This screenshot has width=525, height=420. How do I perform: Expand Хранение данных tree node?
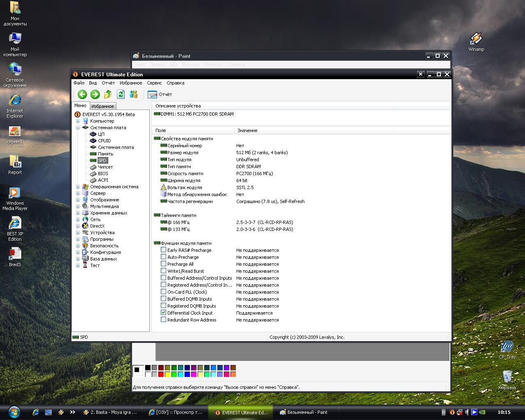[x=78, y=213]
